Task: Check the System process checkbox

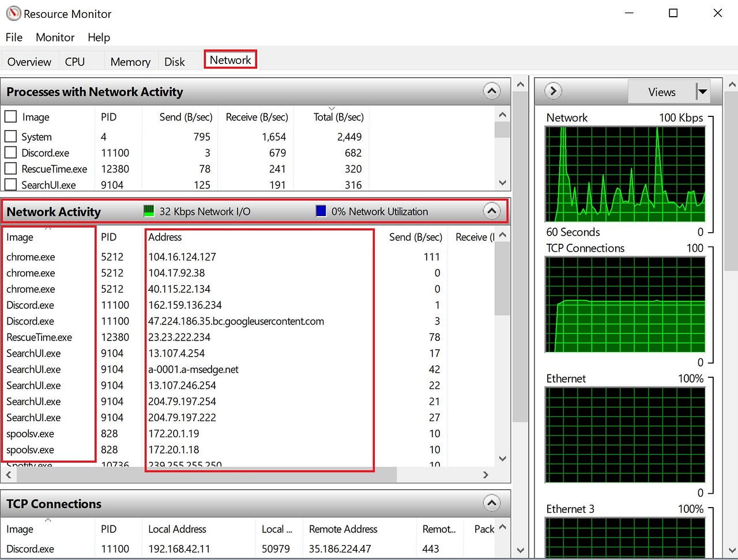Action: [10, 137]
